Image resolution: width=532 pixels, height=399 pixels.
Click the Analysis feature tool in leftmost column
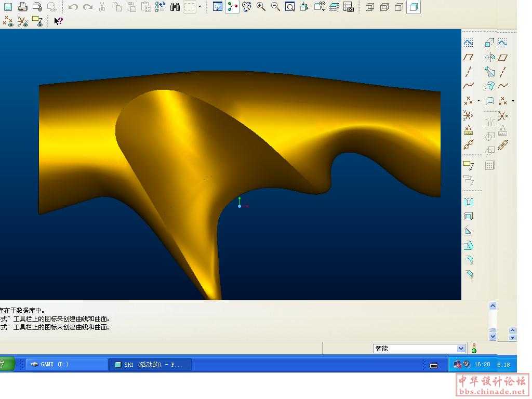[468, 130]
